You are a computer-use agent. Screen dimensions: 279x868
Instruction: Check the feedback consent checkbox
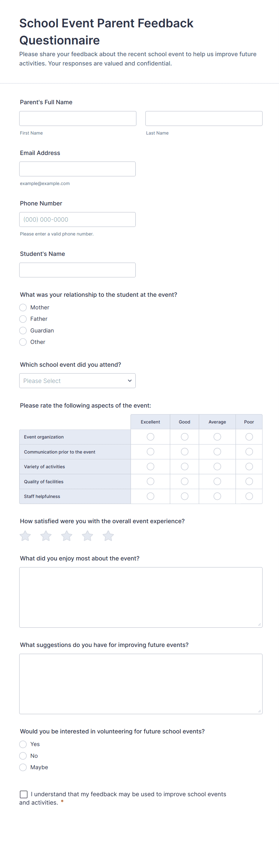click(x=24, y=794)
